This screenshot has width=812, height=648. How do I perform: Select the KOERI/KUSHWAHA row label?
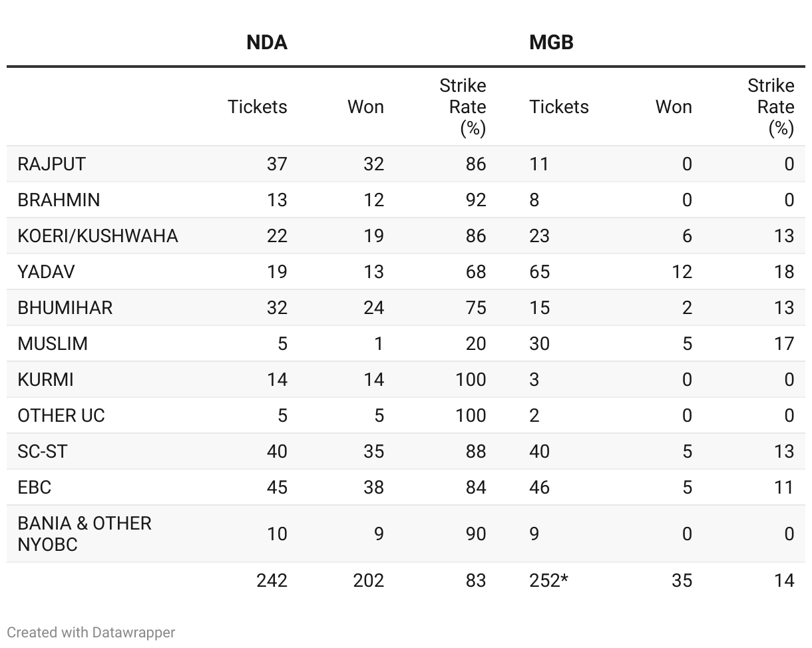(x=98, y=236)
